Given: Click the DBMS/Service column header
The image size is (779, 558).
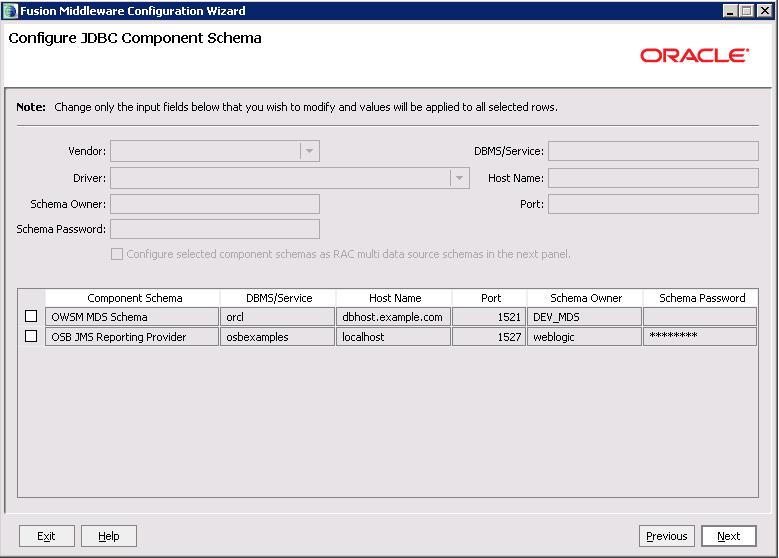Looking at the screenshot, I should (x=278, y=298).
